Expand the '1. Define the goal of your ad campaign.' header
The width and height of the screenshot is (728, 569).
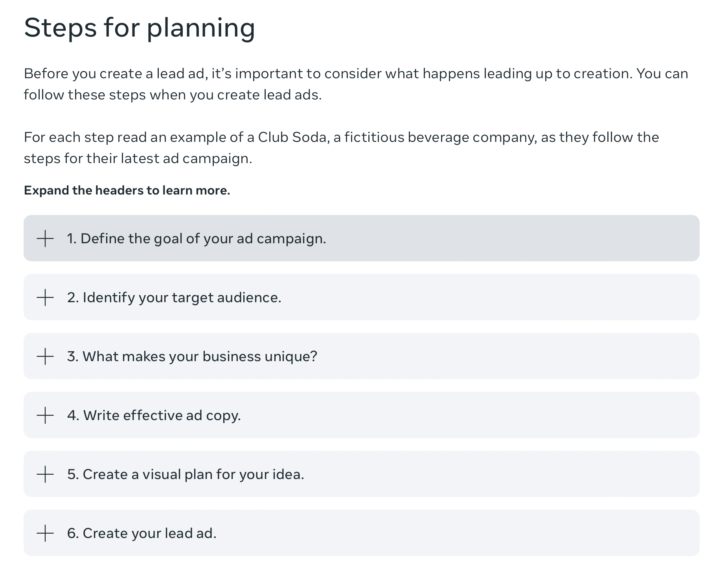point(197,239)
